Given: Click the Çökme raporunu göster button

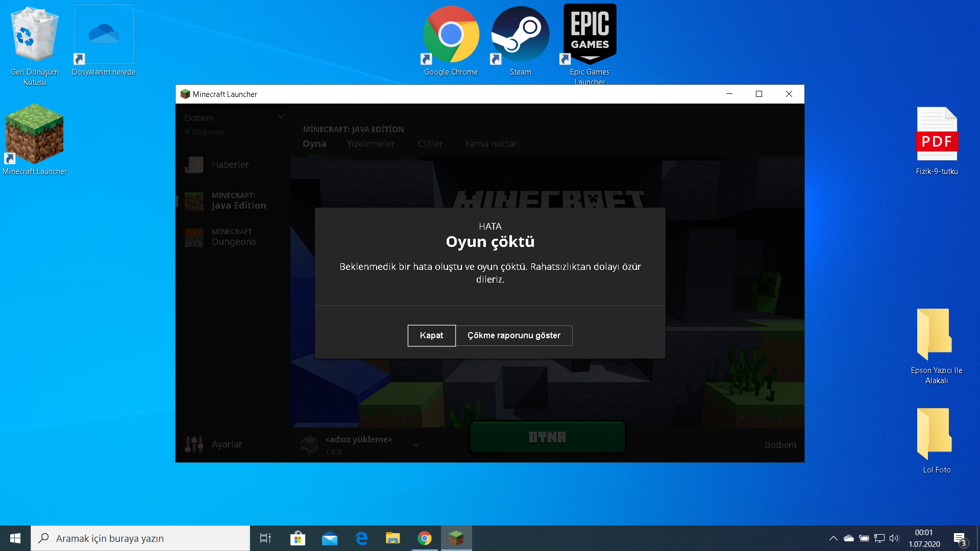Looking at the screenshot, I should (x=514, y=336).
